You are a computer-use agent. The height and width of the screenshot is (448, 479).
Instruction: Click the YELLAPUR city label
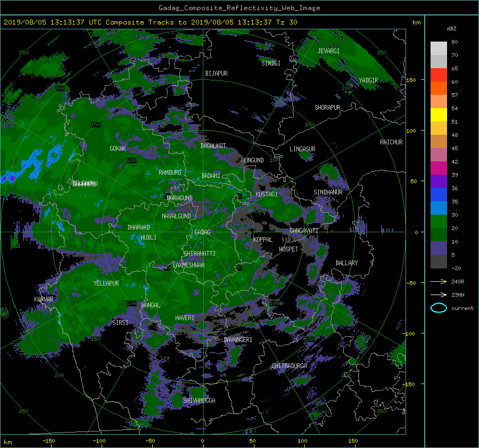click(106, 283)
